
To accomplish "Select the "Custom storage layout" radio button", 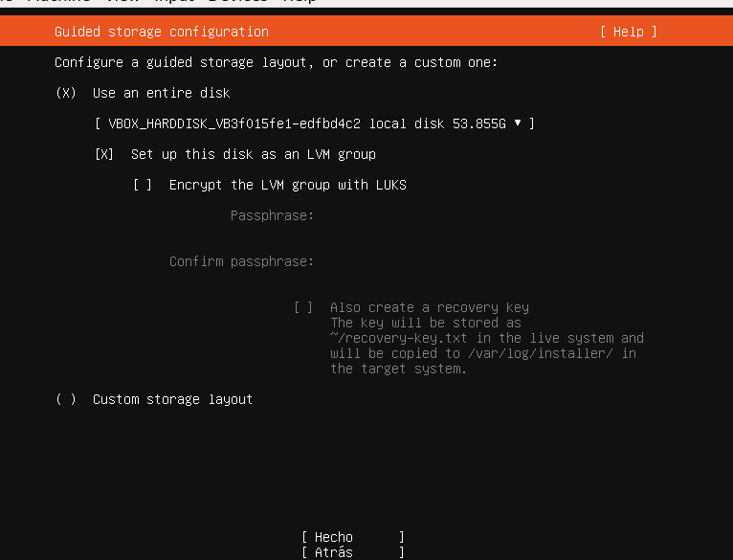I will [x=66, y=399].
